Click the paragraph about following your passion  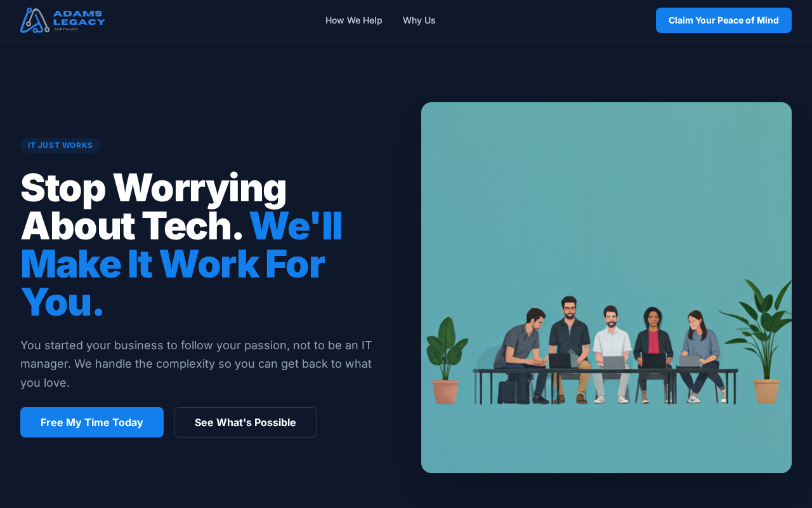tap(196, 364)
